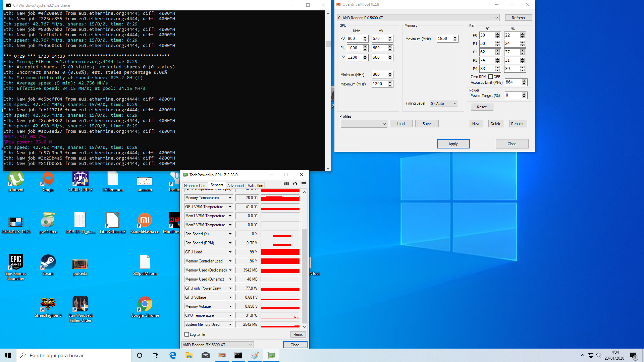Viewport: 644px width, 362px height.
Task: Click the Delete profile button
Action: [x=496, y=124]
